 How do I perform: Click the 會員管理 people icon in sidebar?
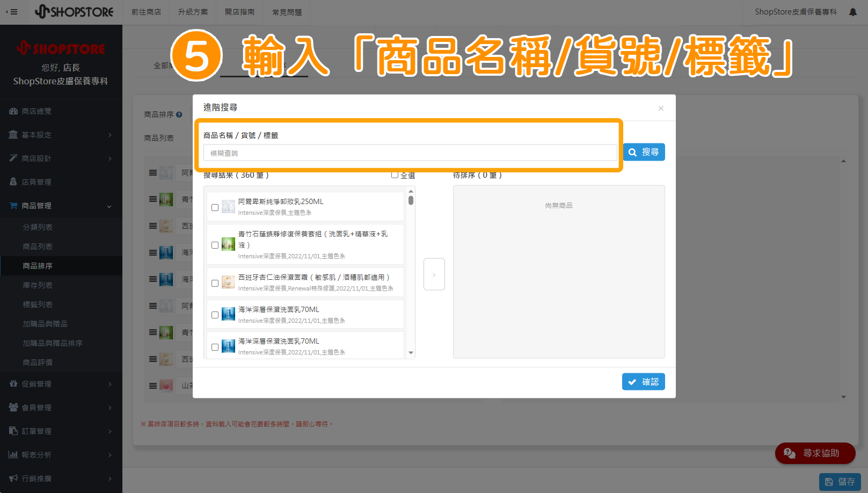13,407
